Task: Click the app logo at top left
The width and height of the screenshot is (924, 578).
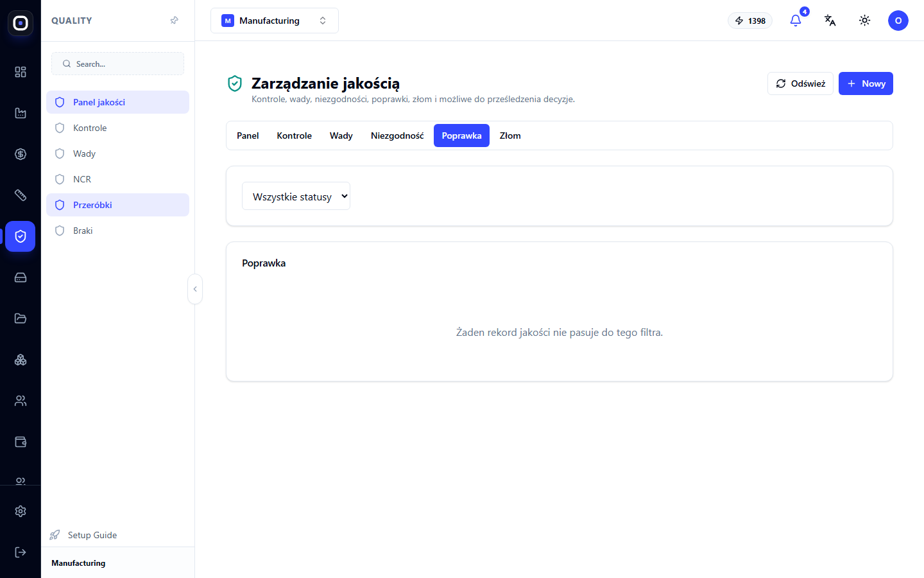Action: pos(21,23)
